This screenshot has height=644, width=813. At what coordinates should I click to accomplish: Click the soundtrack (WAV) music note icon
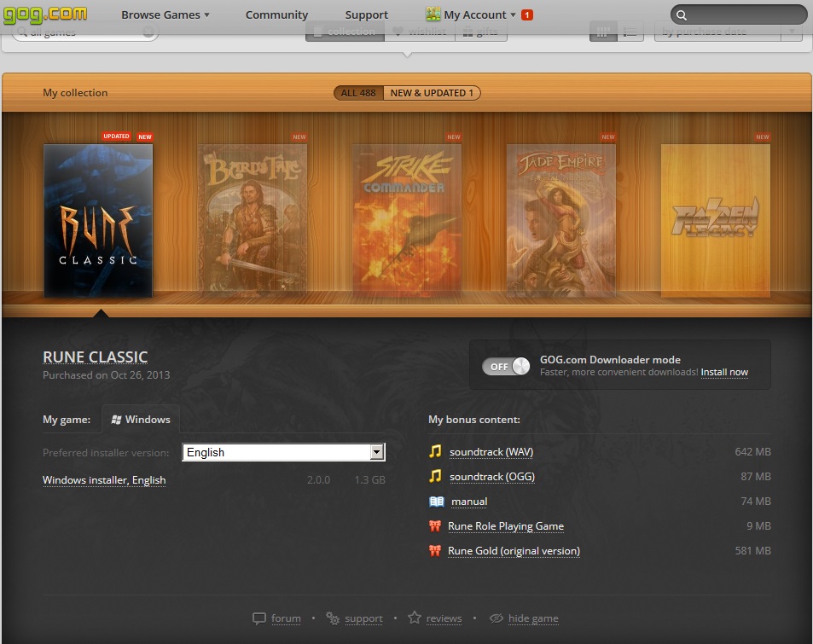(x=435, y=451)
